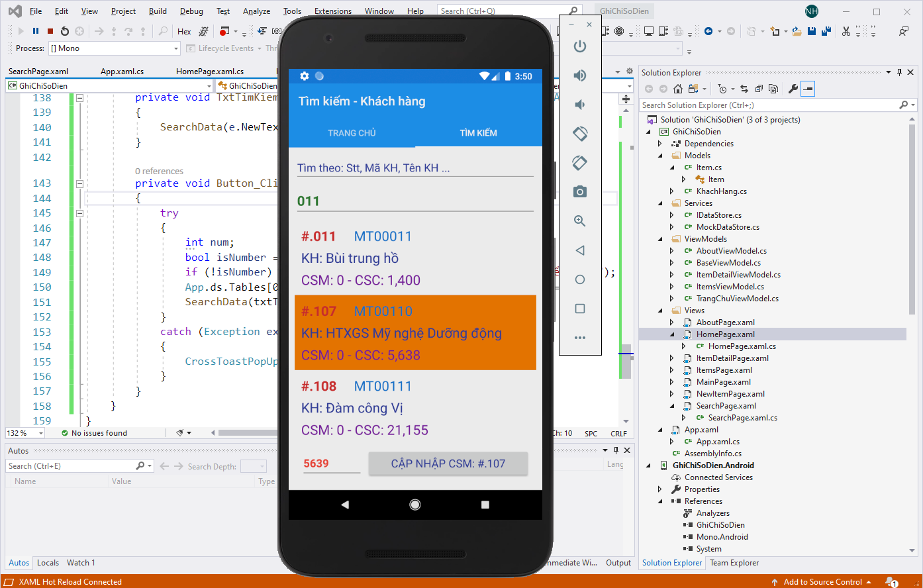
Task: Click the Solution Explorer Home icon
Action: click(677, 89)
